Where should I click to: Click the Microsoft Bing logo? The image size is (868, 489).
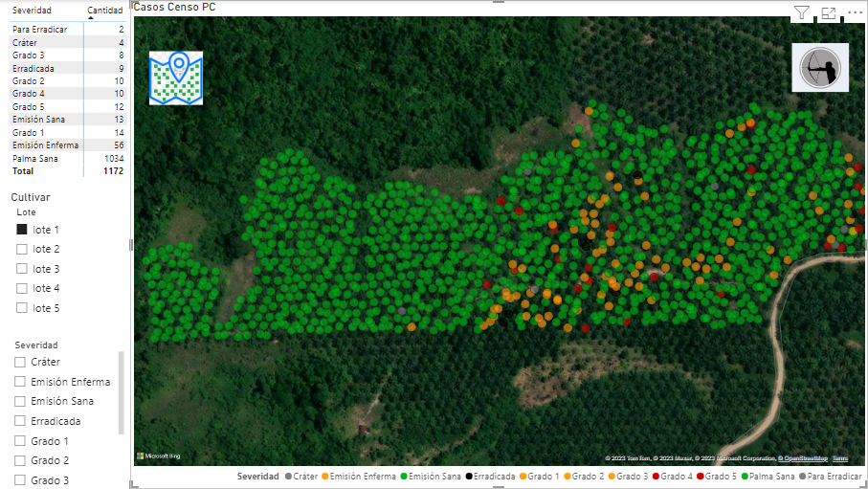coord(159,456)
